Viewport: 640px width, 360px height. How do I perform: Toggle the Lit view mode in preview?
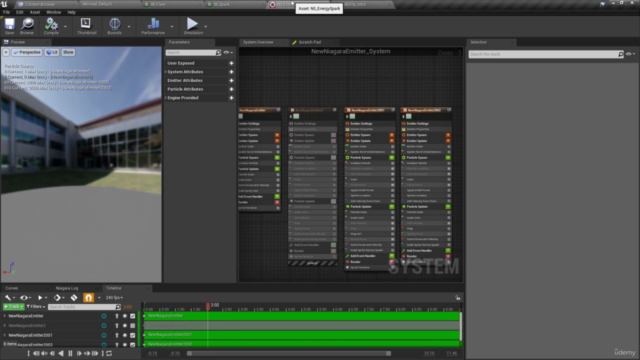click(52, 52)
